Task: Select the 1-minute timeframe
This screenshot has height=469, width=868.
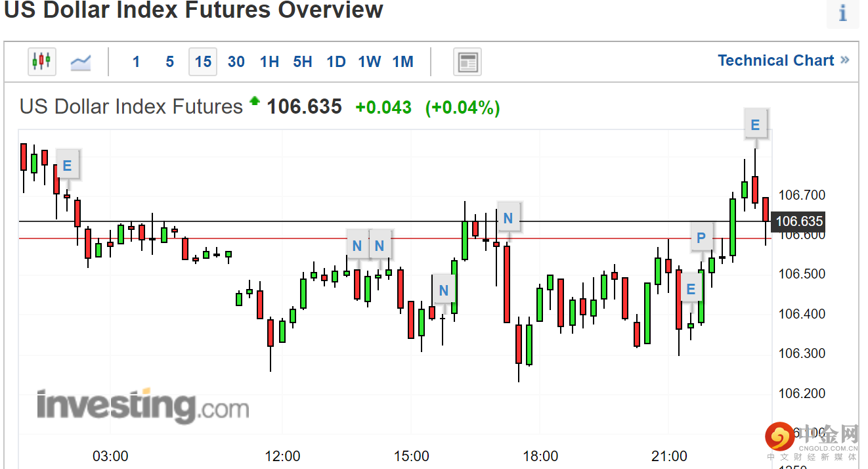Action: tap(136, 62)
